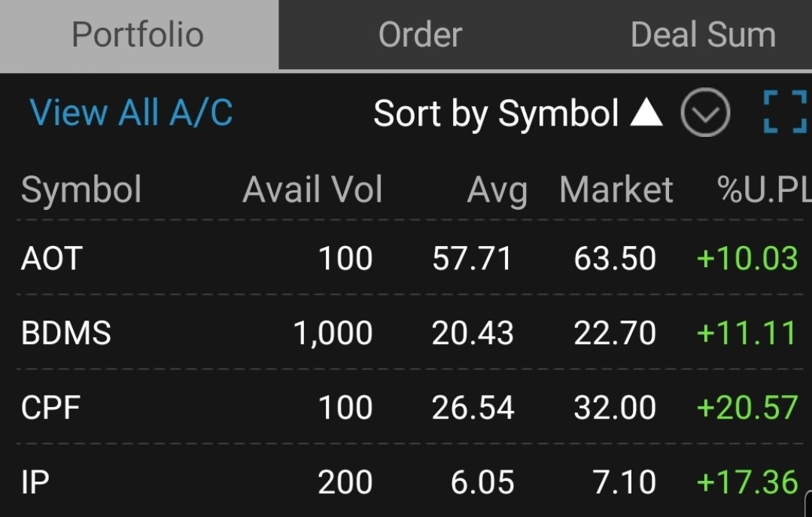Screen dimensions: 812x517
Task: Select the BDMS symbol row
Action: [x=66, y=333]
